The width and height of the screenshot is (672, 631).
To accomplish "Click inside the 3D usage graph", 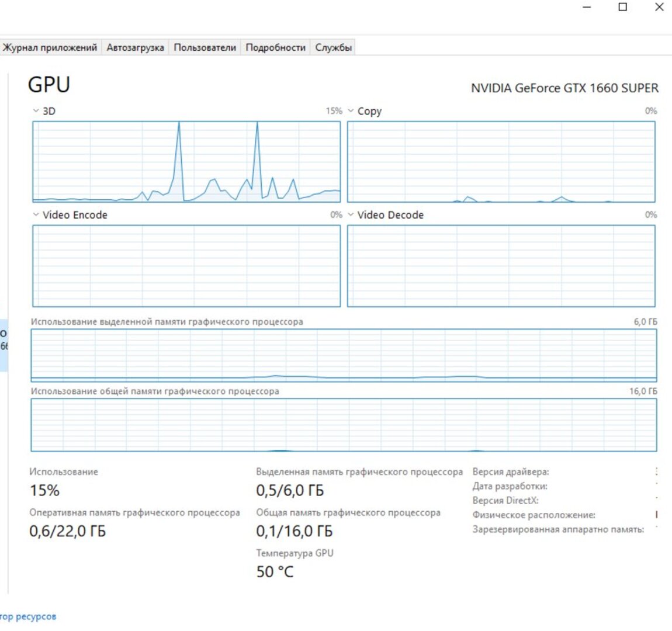I will click(x=186, y=162).
